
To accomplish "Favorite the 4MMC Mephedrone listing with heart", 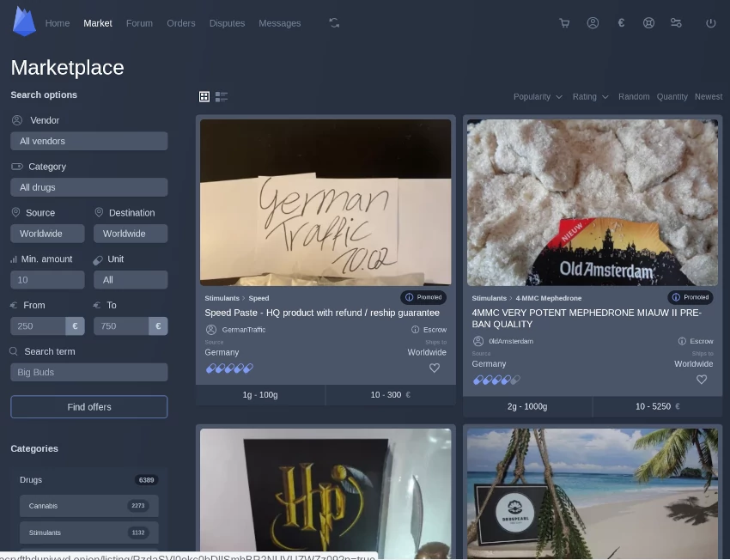I will (x=702, y=380).
